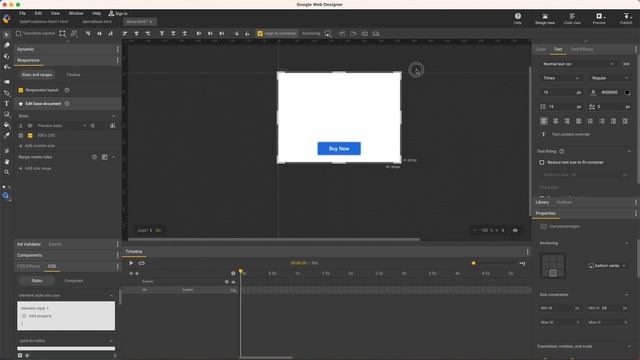The height and width of the screenshot is (360, 640).
Task: Select the Zoom magnifier tool
Action: tap(7, 172)
